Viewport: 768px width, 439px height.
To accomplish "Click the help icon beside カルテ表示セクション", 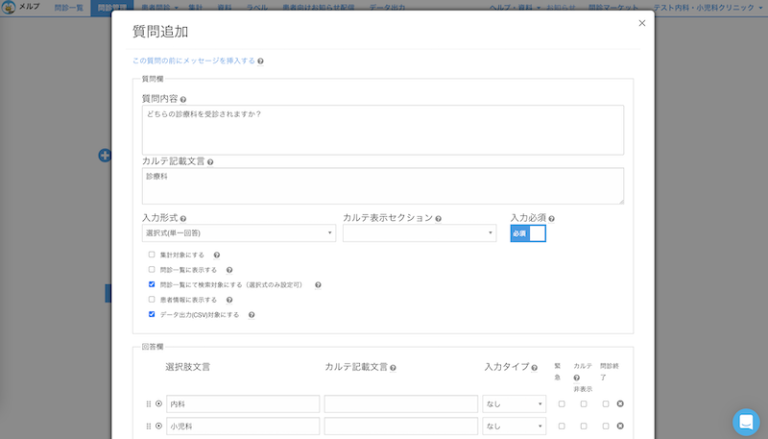I will tap(438, 218).
